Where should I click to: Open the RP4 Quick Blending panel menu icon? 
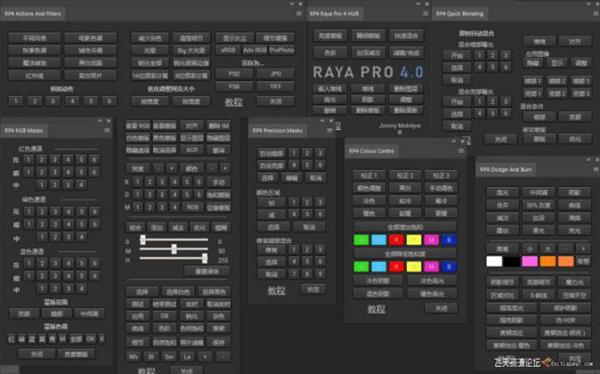[x=596, y=13]
